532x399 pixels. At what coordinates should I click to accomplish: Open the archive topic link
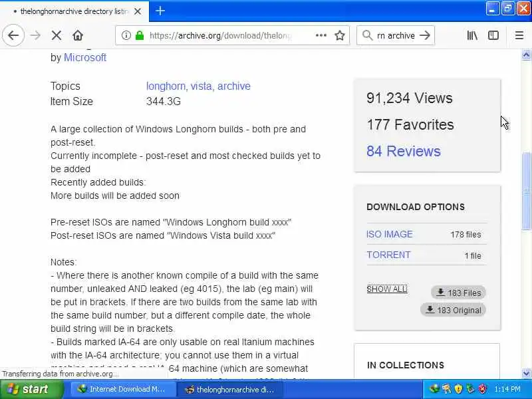pyautogui.click(x=234, y=86)
